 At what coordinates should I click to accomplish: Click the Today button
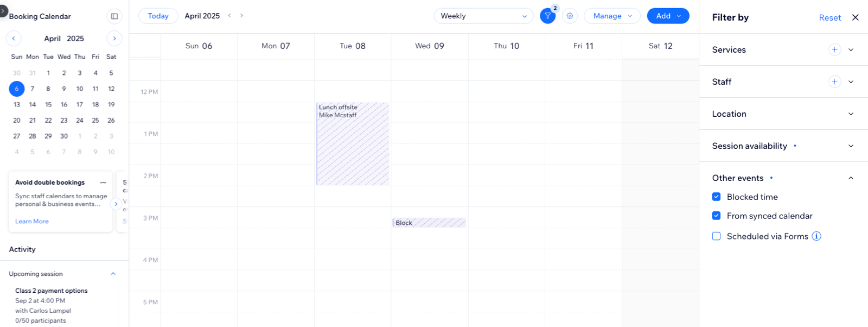pos(158,16)
